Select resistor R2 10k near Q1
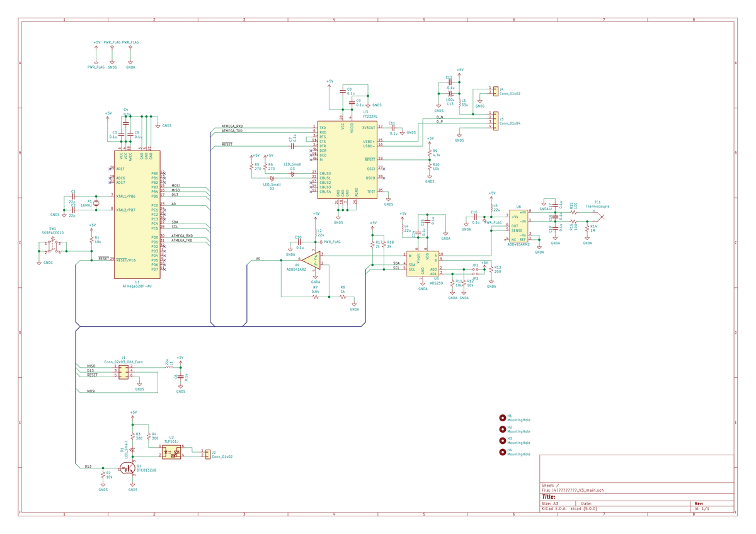Screen dimensions: 756x534 (103, 475)
